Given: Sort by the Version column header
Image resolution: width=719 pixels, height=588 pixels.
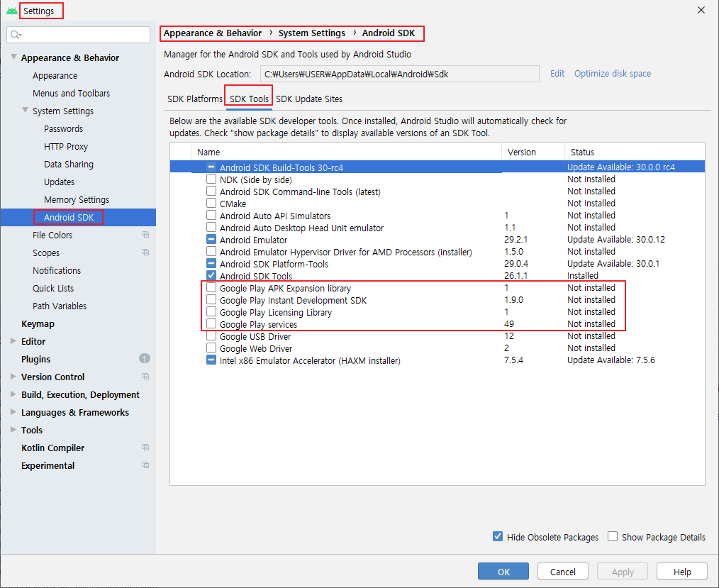Looking at the screenshot, I should click(x=533, y=152).
